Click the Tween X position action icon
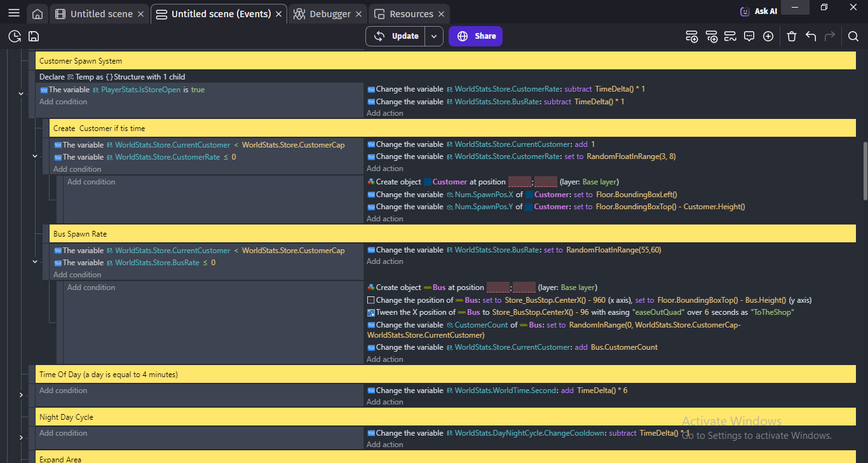868x463 pixels. coord(371,312)
